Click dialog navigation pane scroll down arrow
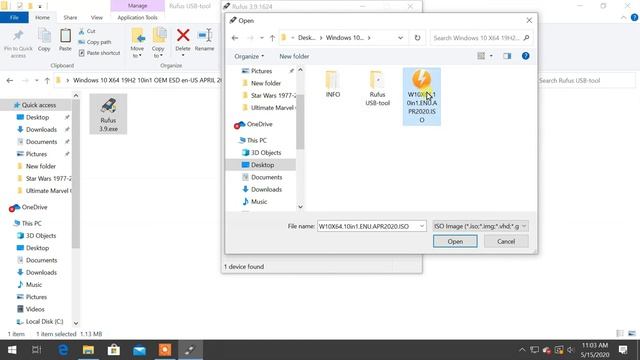Viewport: 640px width, 360px height. [300, 207]
